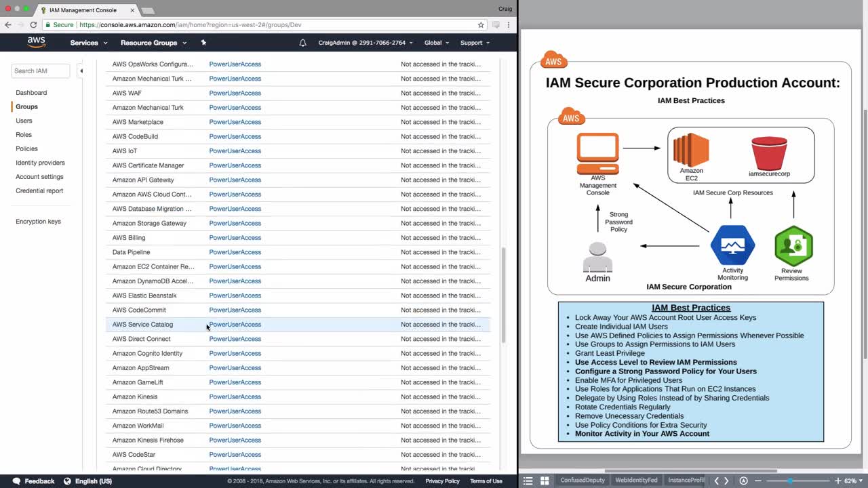This screenshot has width=868, height=488.
Task: Click the circled arrow icon in viewer toolbar
Action: click(x=743, y=481)
